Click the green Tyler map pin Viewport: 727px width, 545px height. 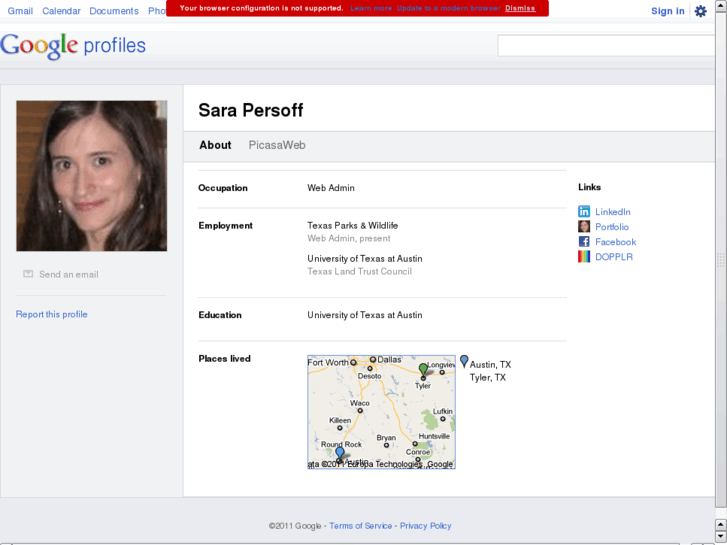[423, 370]
